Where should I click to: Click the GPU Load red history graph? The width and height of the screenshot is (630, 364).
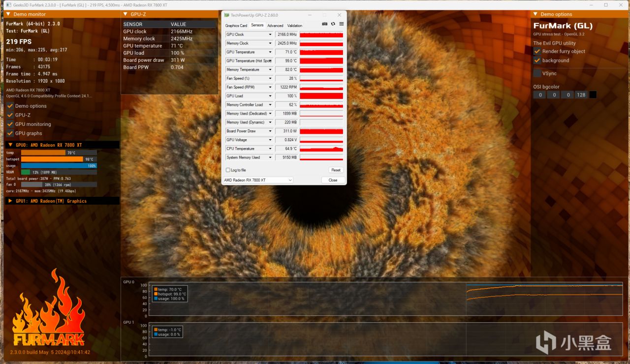point(321,96)
